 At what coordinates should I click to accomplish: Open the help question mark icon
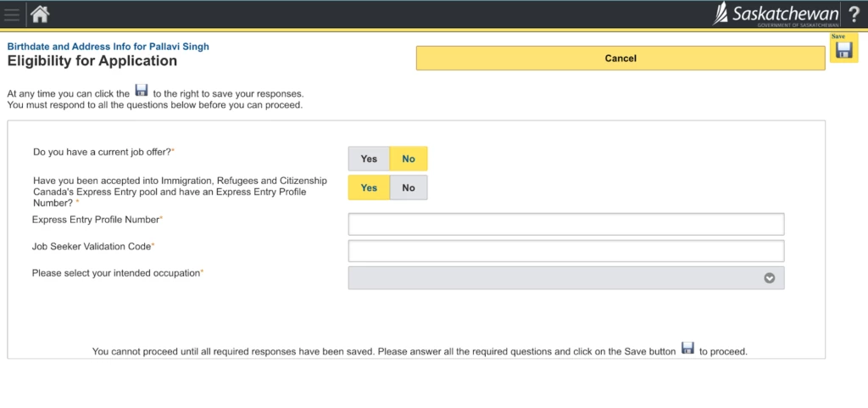tap(854, 14)
